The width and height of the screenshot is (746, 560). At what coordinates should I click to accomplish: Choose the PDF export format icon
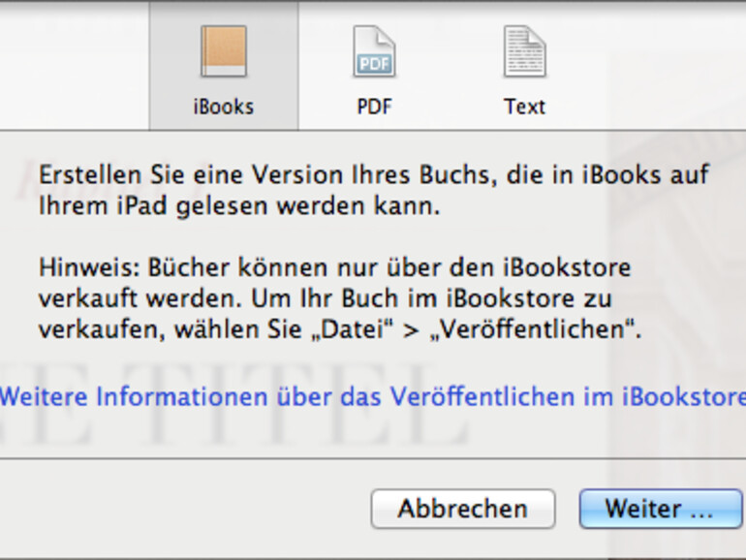pos(374,51)
